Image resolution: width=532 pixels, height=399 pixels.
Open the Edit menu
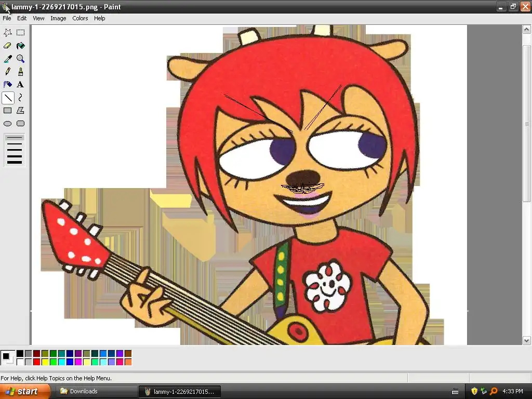pos(22,18)
